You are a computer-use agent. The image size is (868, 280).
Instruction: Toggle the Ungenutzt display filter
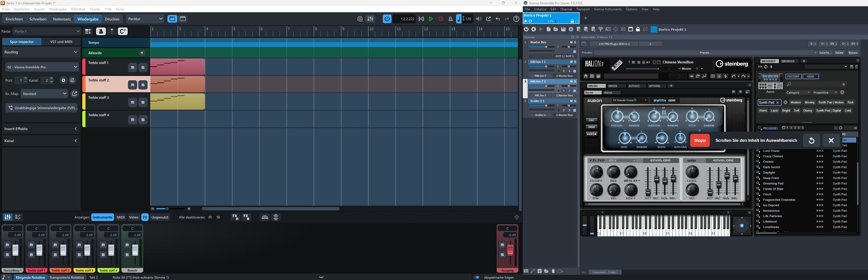click(x=160, y=217)
